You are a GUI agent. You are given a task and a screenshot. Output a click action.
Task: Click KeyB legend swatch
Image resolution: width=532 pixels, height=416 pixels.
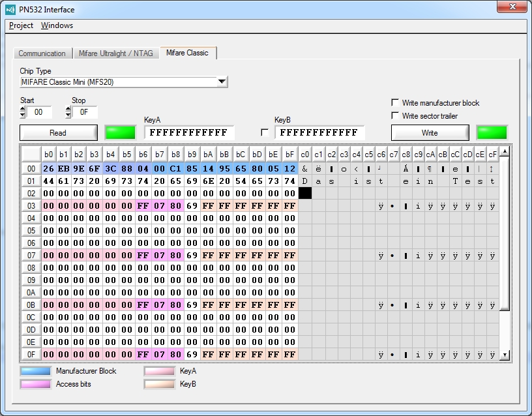(x=160, y=384)
